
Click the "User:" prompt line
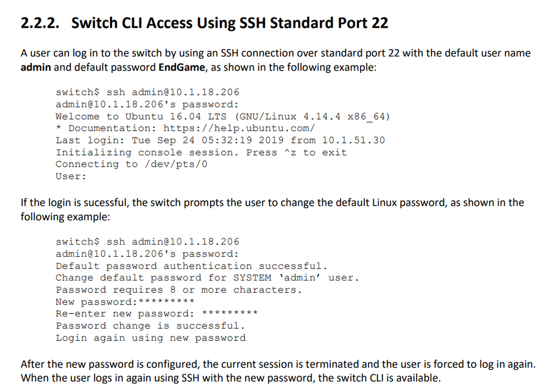tap(71, 176)
